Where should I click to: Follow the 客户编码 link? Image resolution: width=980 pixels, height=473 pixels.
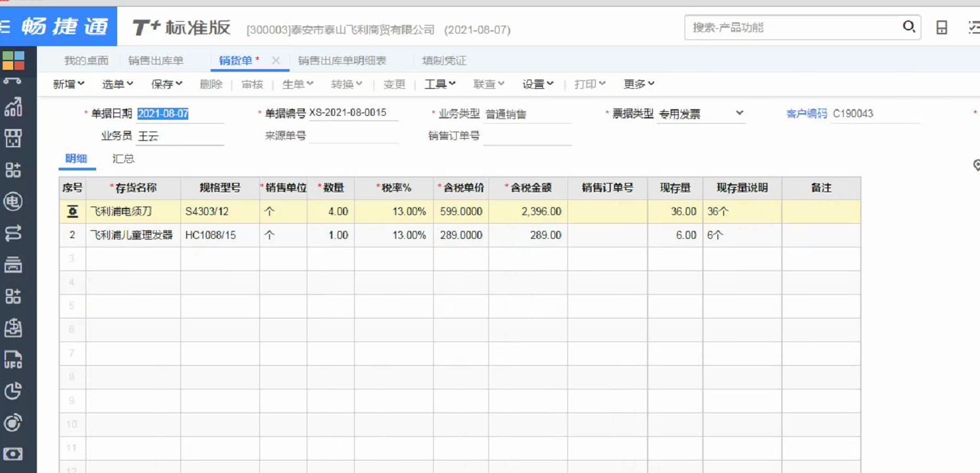[807, 114]
